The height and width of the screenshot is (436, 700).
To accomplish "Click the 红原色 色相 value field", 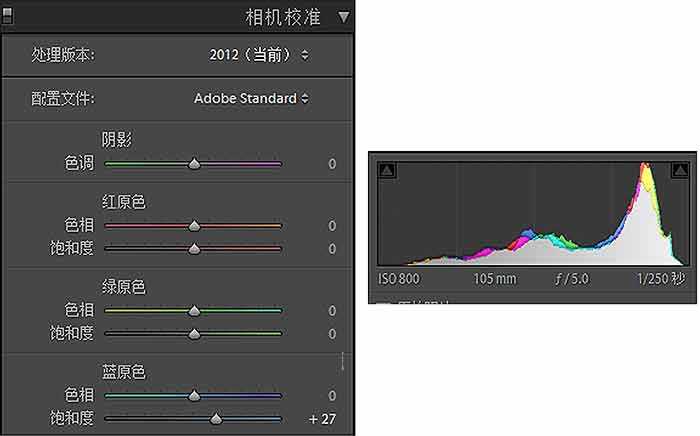I will pyautogui.click(x=331, y=226).
